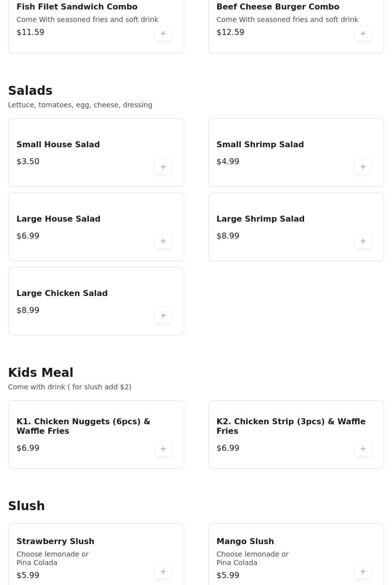Image resolution: width=392 pixels, height=585 pixels.
Task: Add Large Shrimp Salad to order
Action: pos(363,241)
